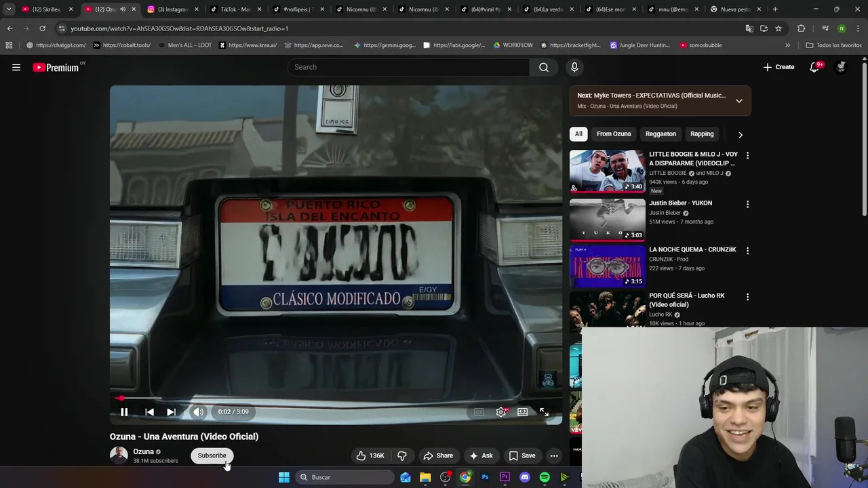Open Windows Start menu
Viewport: 868px width, 488px height.
click(x=284, y=477)
